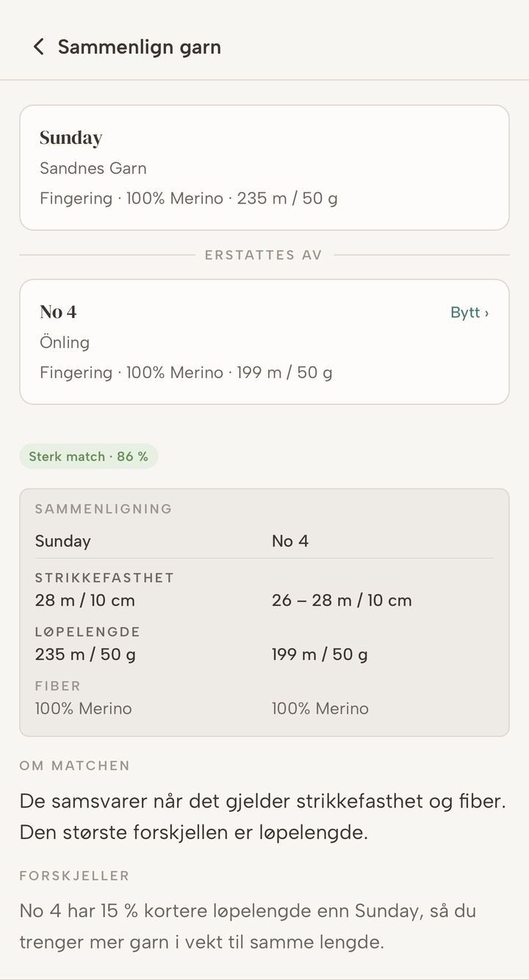Tap the Sammenlign garn page title
Viewport: 529px width, 980px height.
140,47
